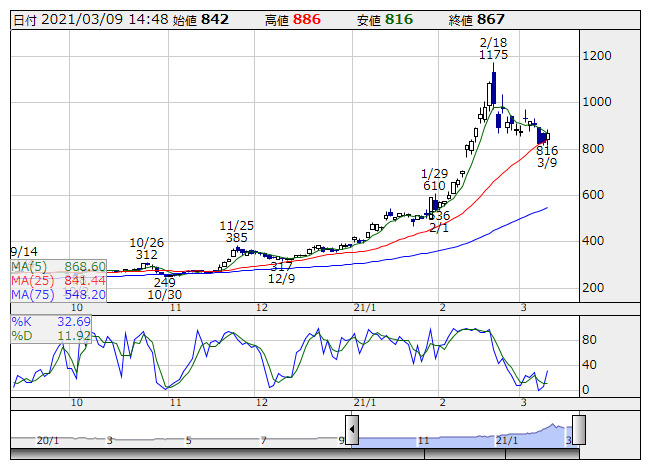653x470 pixels.
Task: Click the 3/9 low label 816
Action: pyautogui.click(x=547, y=151)
